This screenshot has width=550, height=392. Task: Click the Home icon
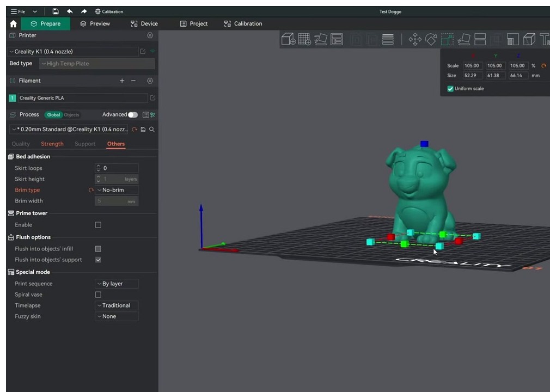[13, 23]
